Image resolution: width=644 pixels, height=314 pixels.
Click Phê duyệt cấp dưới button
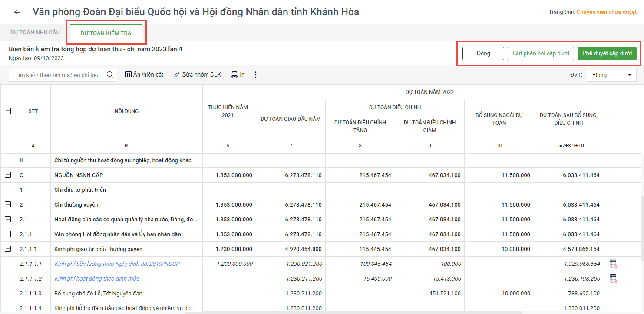(x=607, y=53)
